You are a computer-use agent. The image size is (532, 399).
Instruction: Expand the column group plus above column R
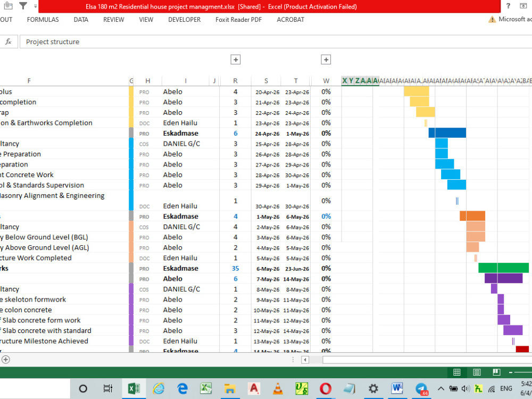tap(236, 60)
